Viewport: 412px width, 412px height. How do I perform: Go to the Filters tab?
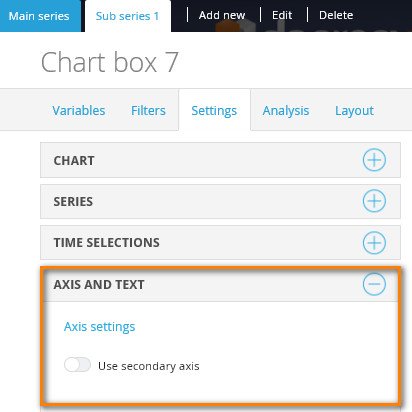tap(148, 111)
